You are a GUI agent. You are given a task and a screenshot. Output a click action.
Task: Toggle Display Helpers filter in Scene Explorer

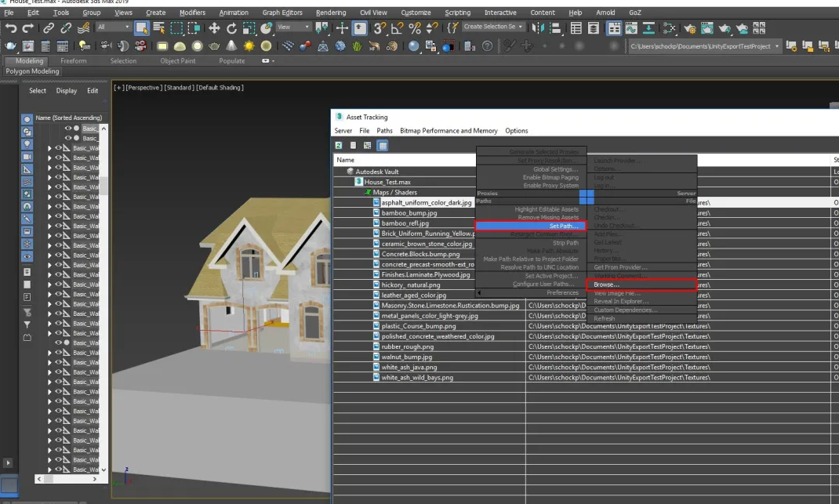click(x=27, y=169)
